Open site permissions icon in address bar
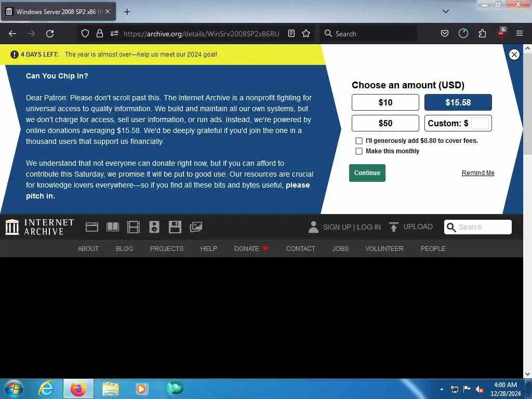 (x=114, y=33)
